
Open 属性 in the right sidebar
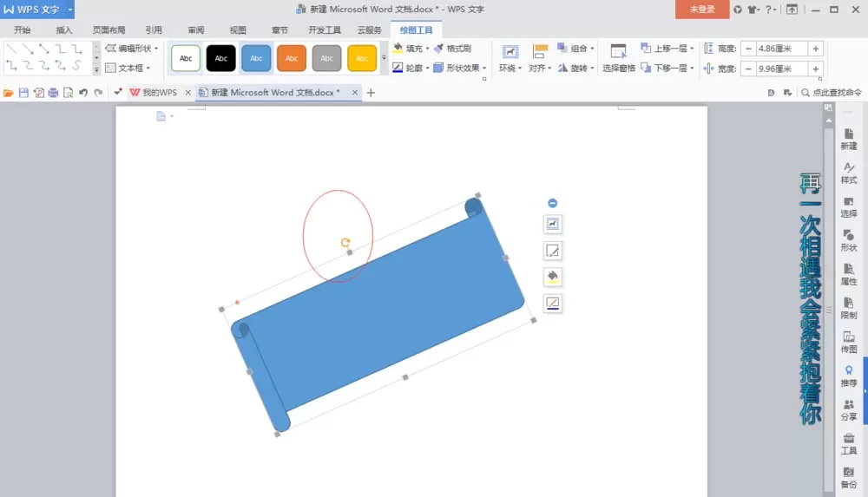click(x=849, y=275)
